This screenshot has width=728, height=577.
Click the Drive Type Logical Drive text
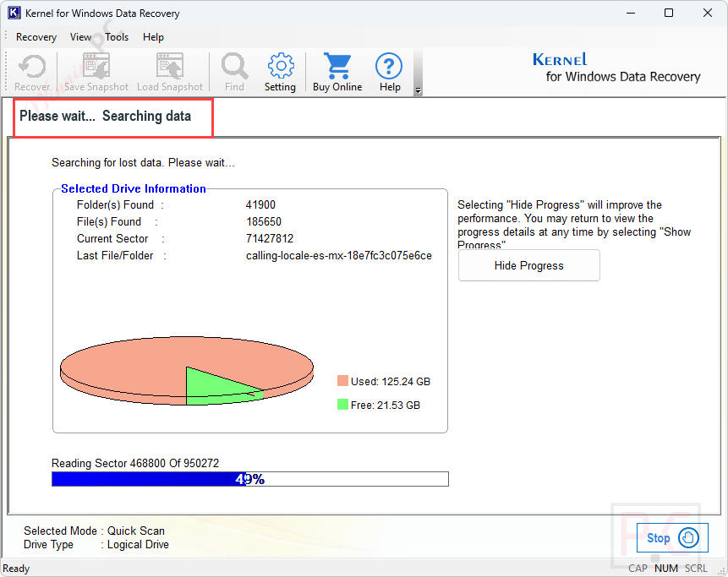pos(96,545)
